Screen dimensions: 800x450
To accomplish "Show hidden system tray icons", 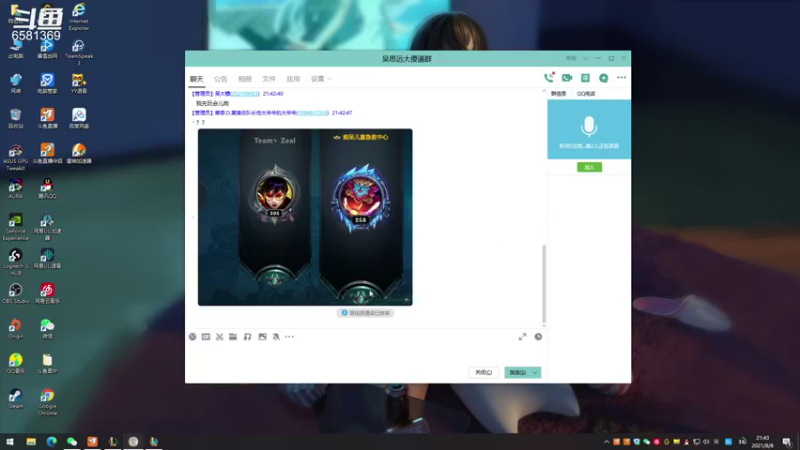I will (x=606, y=442).
